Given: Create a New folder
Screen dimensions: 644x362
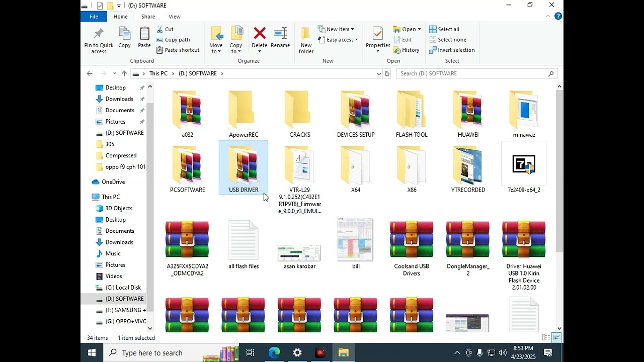Looking at the screenshot, I should click(x=306, y=40).
